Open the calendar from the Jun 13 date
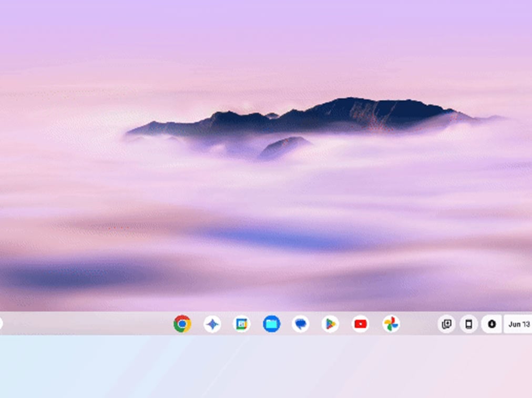This screenshot has height=398, width=532. click(x=518, y=324)
